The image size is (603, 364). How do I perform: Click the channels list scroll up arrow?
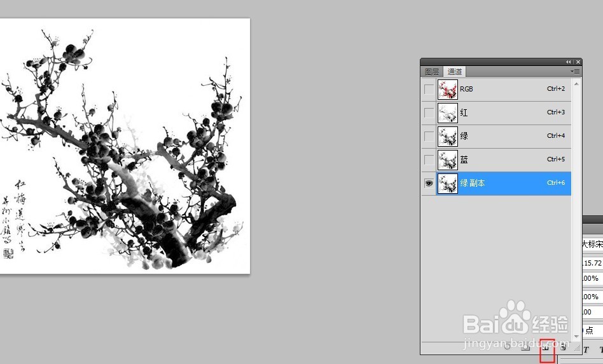click(576, 83)
